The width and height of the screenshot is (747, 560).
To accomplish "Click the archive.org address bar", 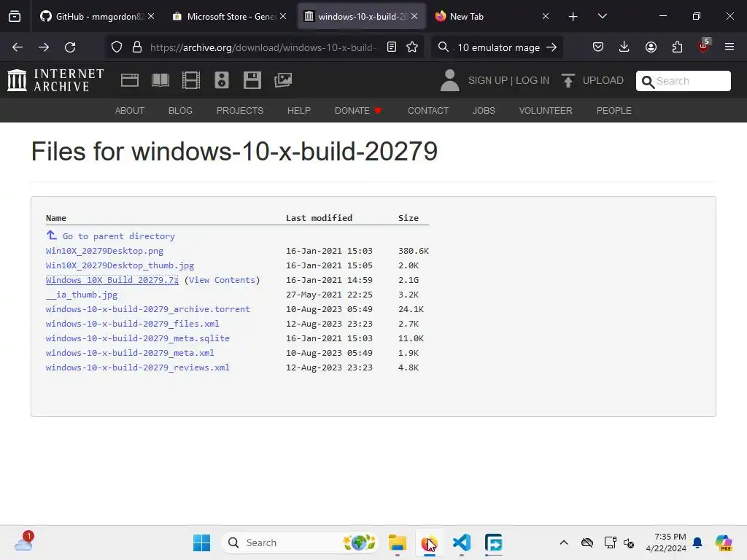I will (263, 47).
